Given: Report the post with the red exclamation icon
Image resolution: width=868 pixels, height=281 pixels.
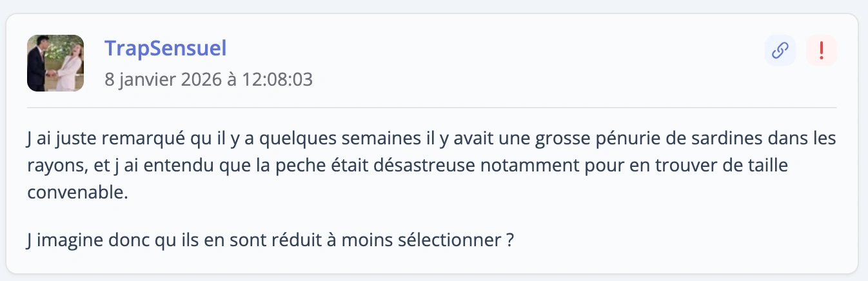Looking at the screenshot, I should (x=822, y=50).
